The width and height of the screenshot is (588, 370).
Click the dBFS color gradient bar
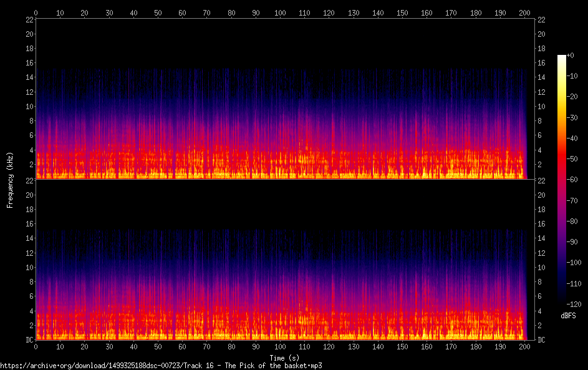click(561, 179)
